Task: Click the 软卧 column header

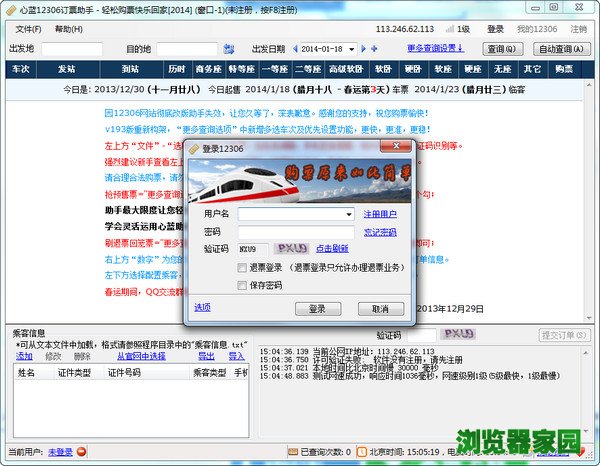Action: tap(383, 69)
